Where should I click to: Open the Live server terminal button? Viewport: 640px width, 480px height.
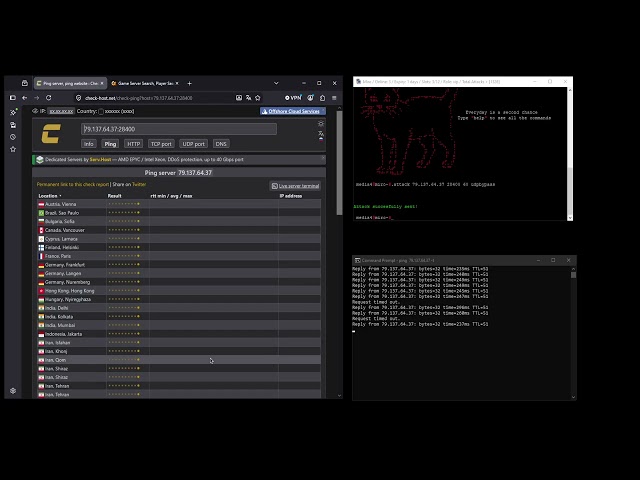tap(295, 186)
